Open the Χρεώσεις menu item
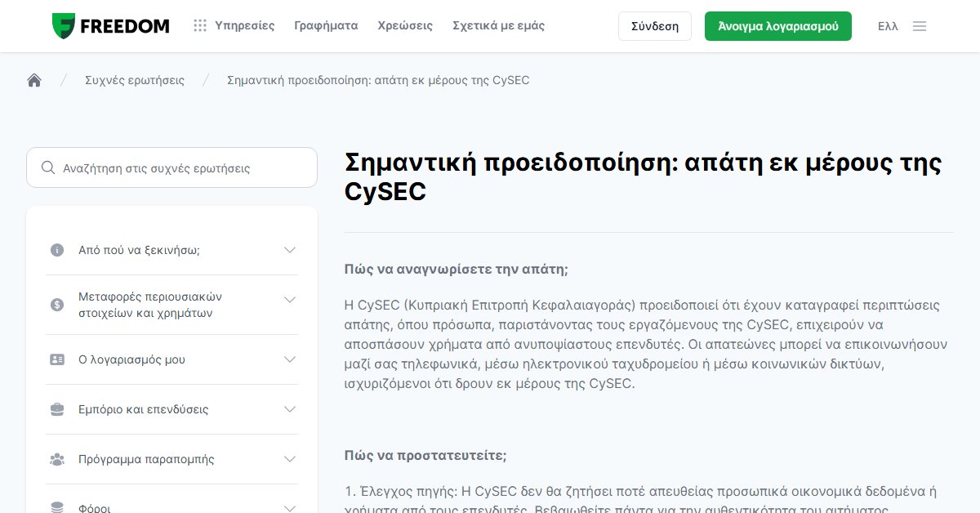Screen dimensions: 980x513 405,26
